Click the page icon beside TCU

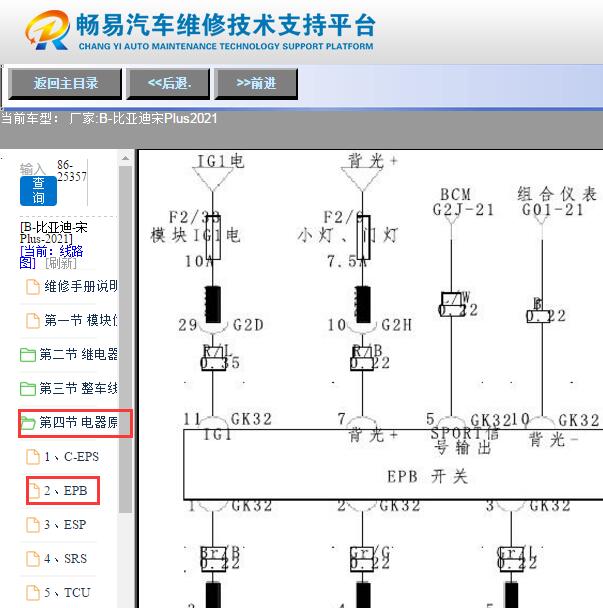33,593
